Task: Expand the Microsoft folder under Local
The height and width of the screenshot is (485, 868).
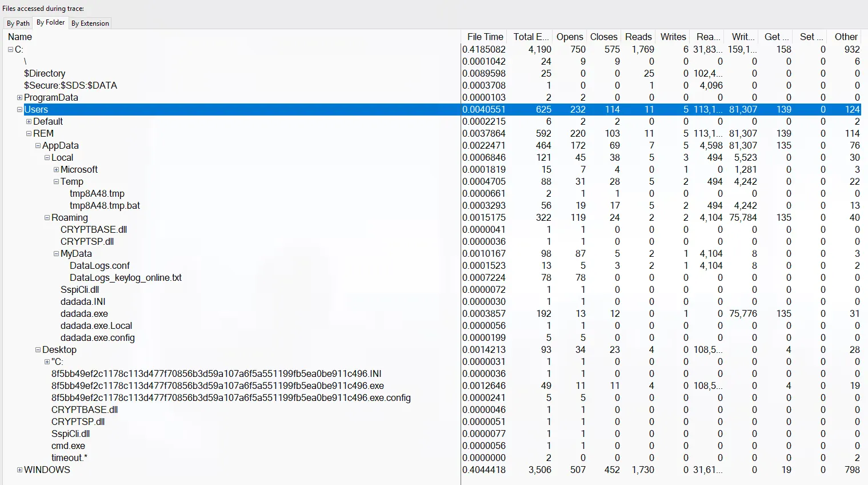Action: 56,170
